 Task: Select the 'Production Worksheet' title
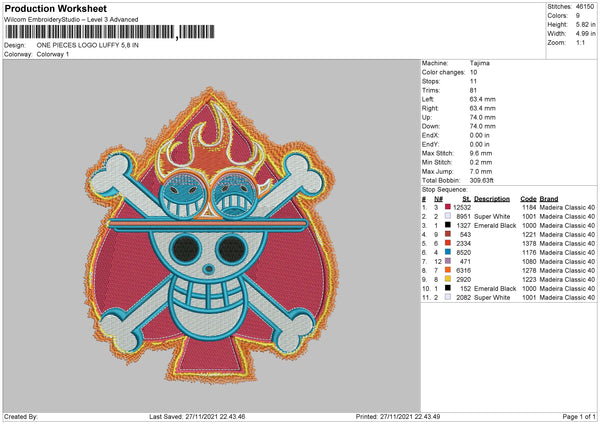pyautogui.click(x=55, y=8)
